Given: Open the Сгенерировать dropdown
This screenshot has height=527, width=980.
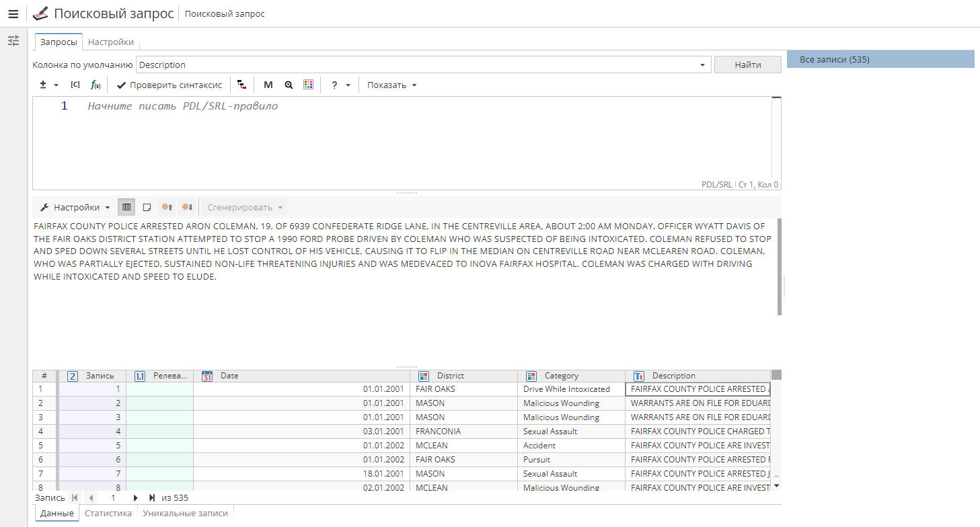Looking at the screenshot, I should [x=245, y=207].
